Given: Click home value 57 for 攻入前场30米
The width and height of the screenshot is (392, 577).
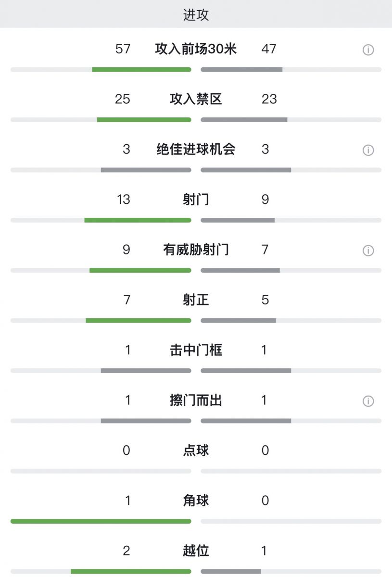Looking at the screenshot, I should point(123,49).
